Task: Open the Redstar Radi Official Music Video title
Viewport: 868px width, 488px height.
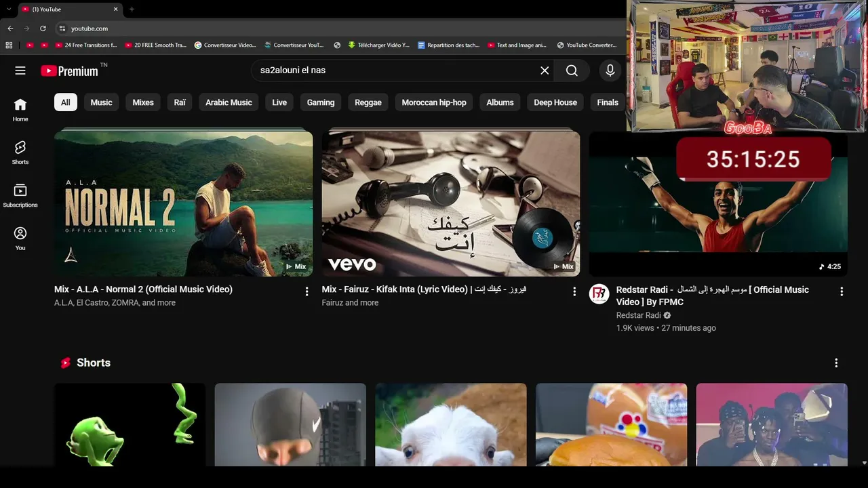Action: (712, 296)
